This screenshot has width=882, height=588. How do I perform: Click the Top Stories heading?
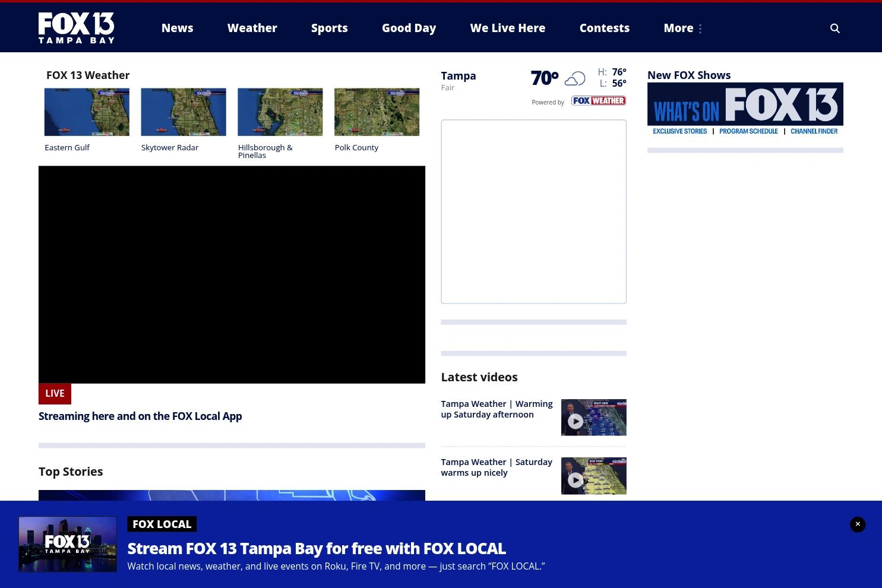click(x=71, y=472)
